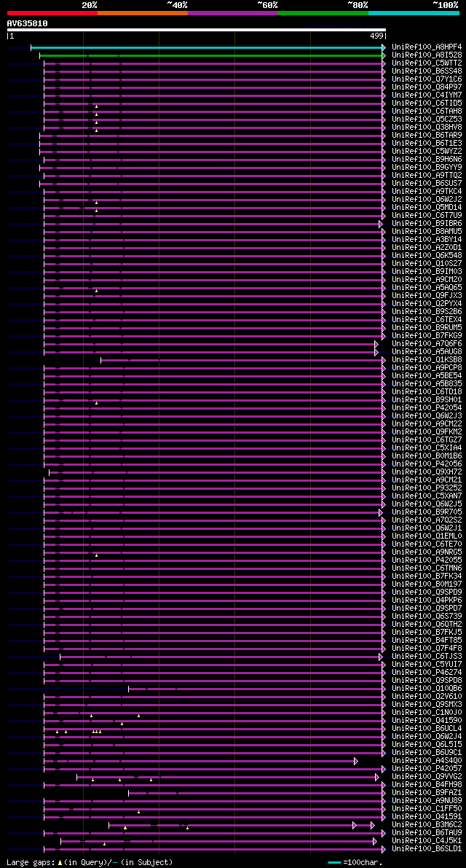Click the UniRef100_P93252 label

[427, 488]
